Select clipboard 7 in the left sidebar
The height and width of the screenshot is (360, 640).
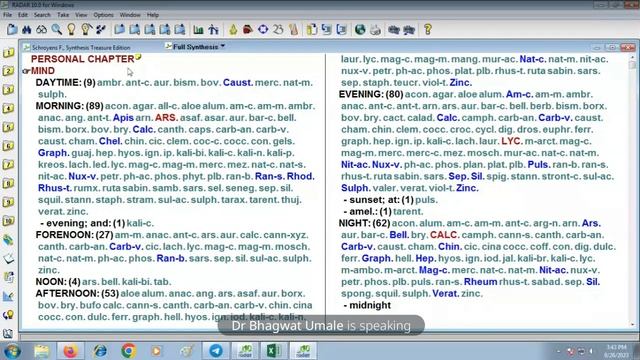coord(8,164)
